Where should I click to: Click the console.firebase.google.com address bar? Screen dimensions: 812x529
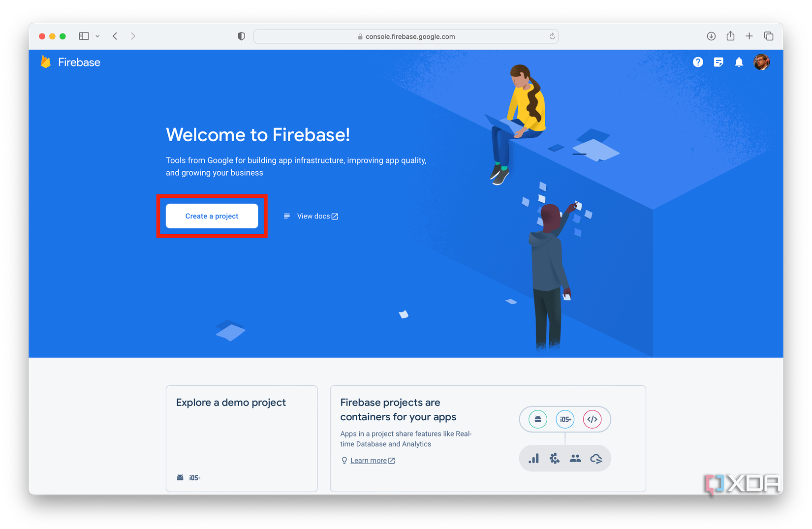click(x=406, y=36)
